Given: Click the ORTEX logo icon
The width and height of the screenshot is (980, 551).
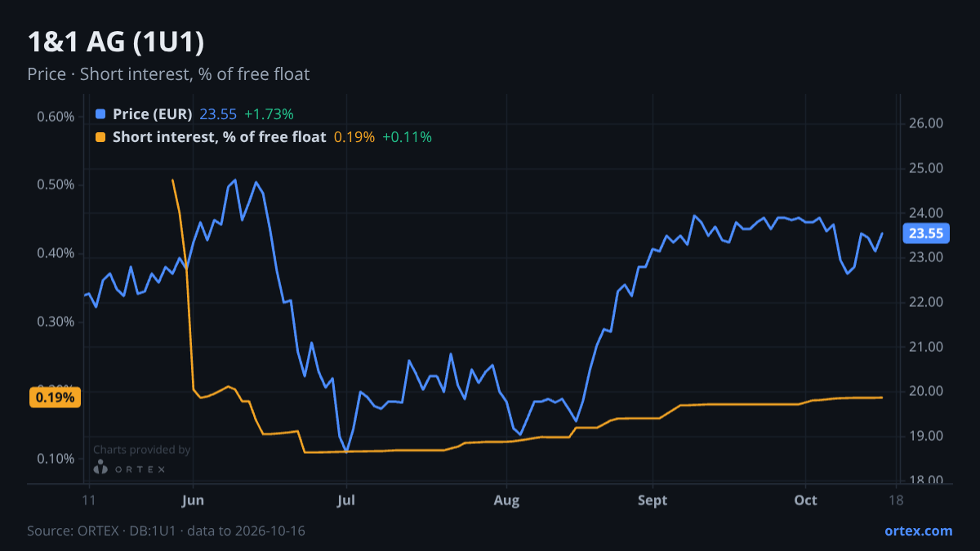Looking at the screenshot, I should (x=100, y=468).
